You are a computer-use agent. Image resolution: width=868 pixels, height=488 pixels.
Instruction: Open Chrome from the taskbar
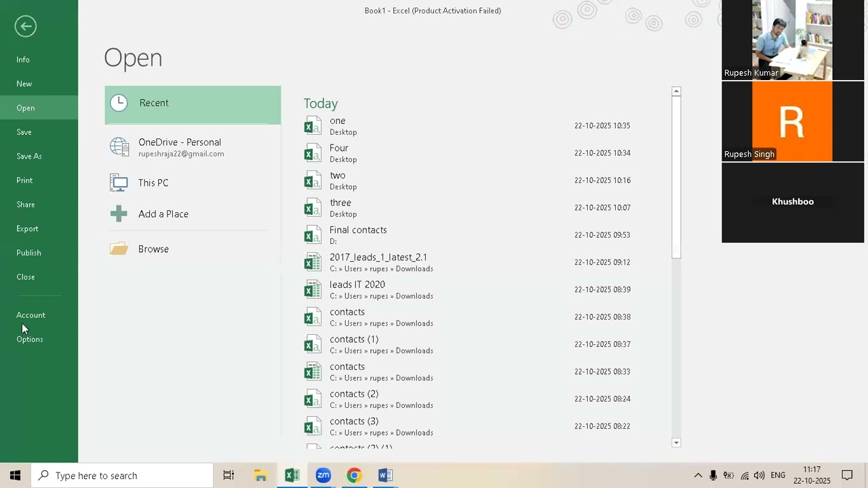pos(354,476)
